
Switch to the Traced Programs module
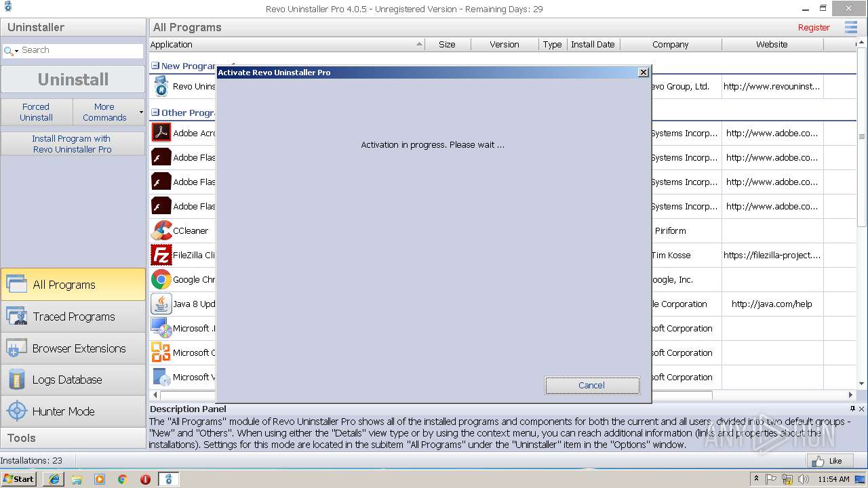point(73,317)
